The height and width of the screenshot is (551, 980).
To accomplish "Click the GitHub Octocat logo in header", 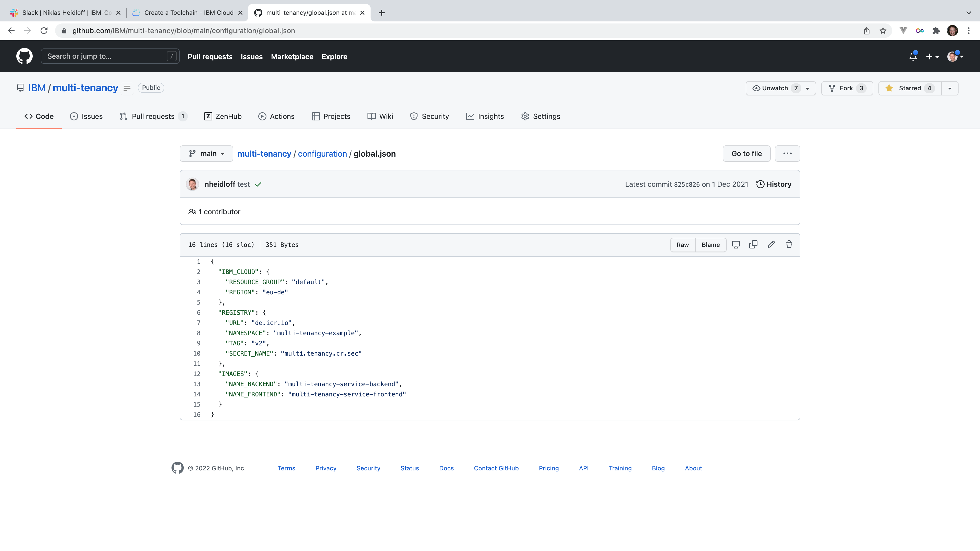I will coord(24,56).
